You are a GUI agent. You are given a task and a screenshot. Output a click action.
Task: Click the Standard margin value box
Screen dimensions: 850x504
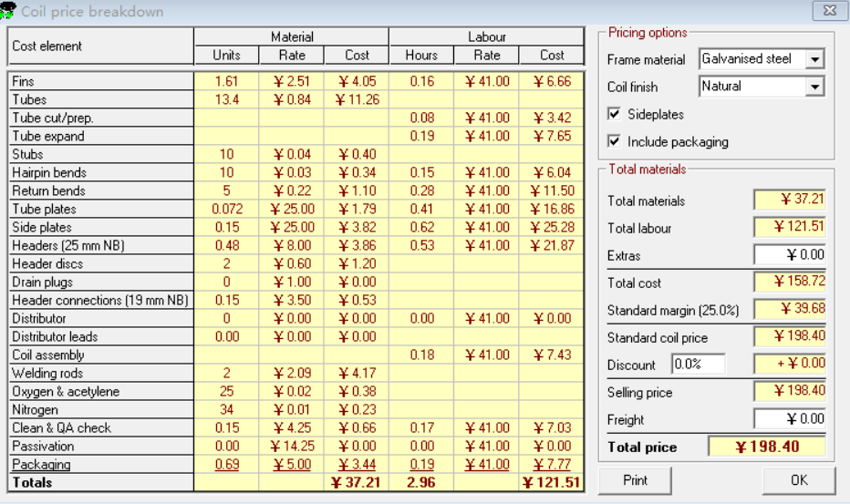789,309
